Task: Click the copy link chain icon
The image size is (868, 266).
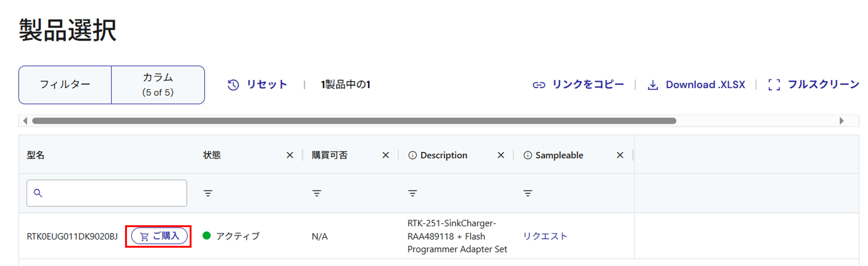Action: (x=539, y=85)
